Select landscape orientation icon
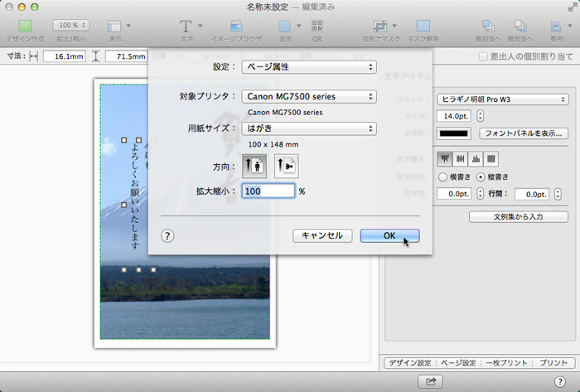 286,166
